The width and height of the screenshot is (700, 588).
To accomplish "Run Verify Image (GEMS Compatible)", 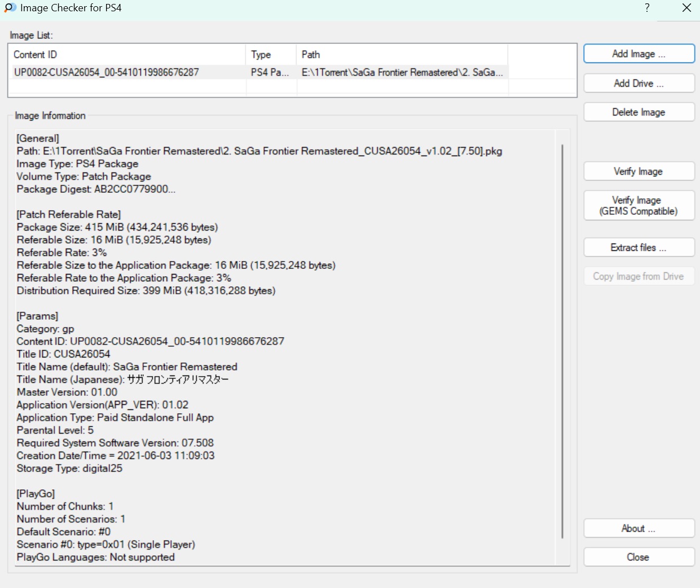I will (x=639, y=206).
